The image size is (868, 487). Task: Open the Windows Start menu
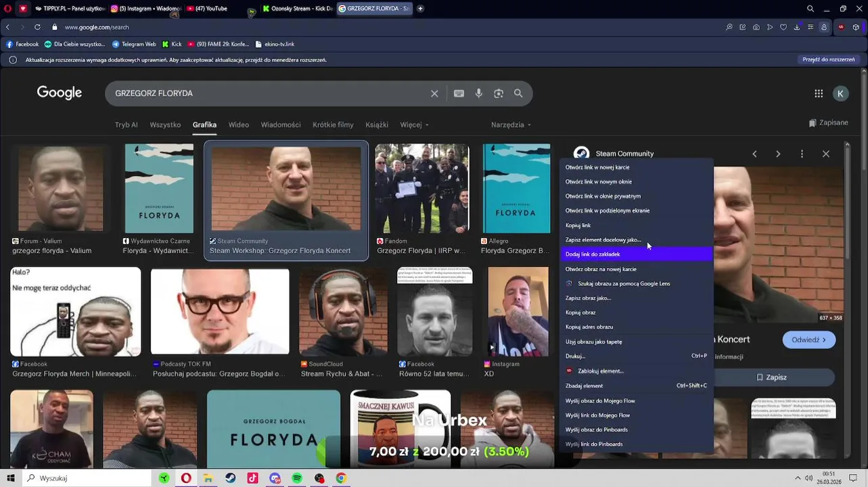(x=11, y=478)
